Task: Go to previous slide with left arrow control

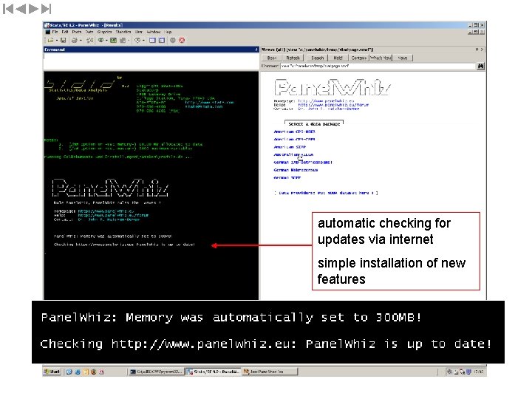Action: [x=21, y=9]
